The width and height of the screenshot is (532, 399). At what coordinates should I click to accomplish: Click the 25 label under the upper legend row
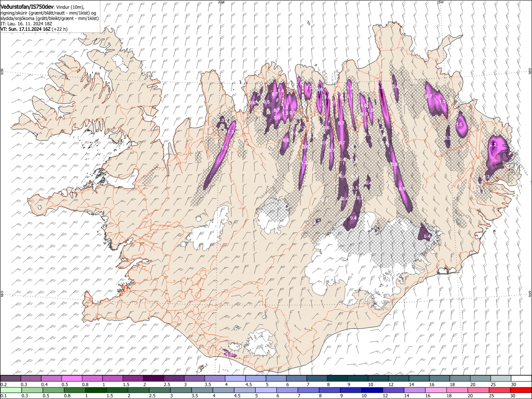pos(493,384)
